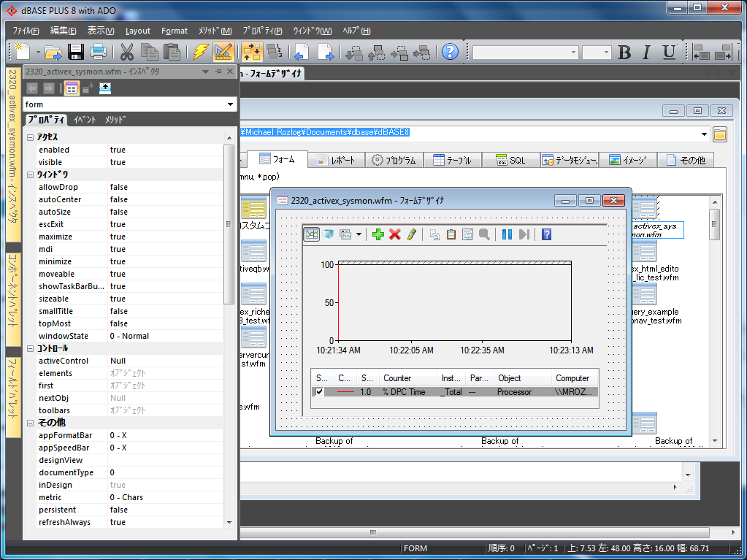Click the Highlight marker icon in System Monitor
The height and width of the screenshot is (560, 747).
pos(412,234)
